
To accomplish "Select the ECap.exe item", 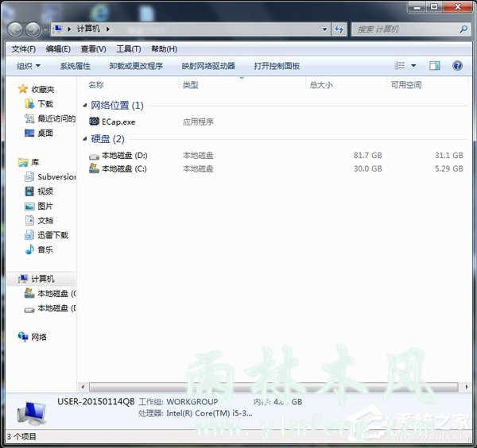I will click(x=112, y=122).
